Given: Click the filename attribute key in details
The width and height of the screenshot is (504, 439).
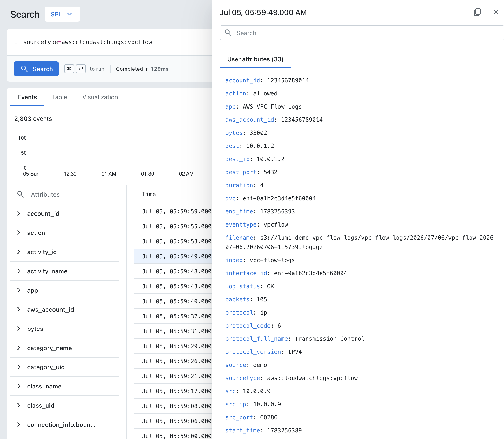Looking at the screenshot, I should pyautogui.click(x=239, y=238).
